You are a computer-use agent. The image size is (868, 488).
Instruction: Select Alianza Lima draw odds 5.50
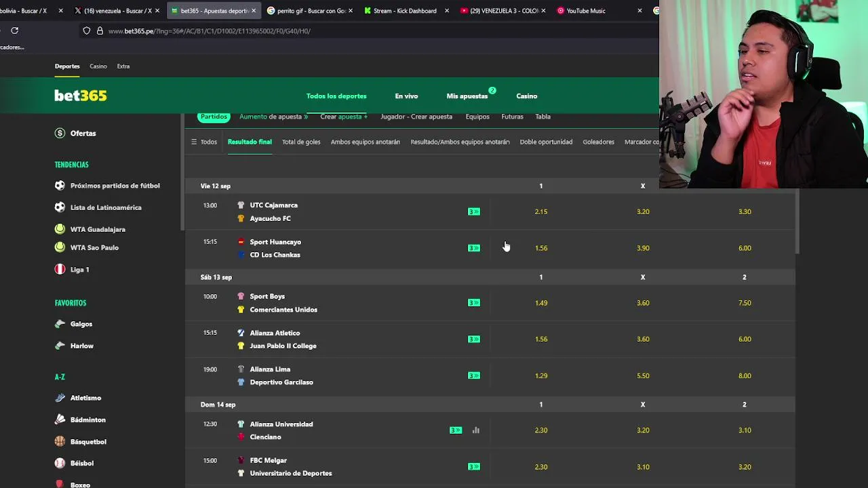click(643, 375)
